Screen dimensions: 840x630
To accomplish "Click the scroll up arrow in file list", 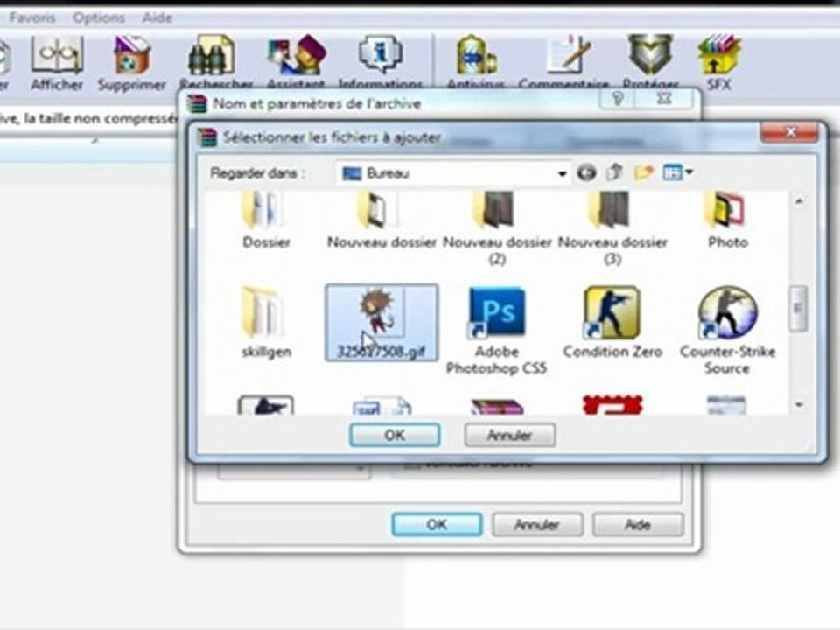I will tap(798, 201).
